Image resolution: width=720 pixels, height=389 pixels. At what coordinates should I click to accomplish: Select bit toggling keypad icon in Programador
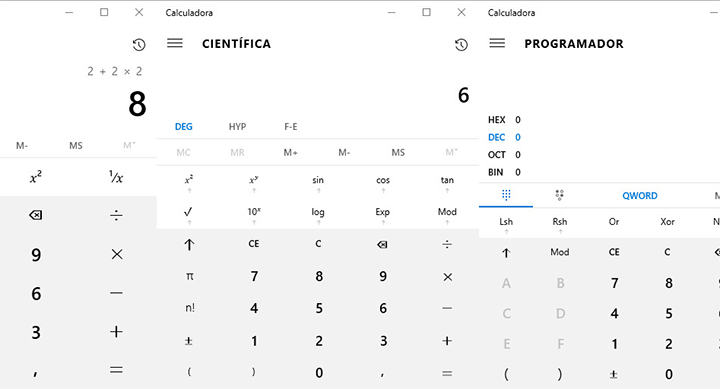559,195
